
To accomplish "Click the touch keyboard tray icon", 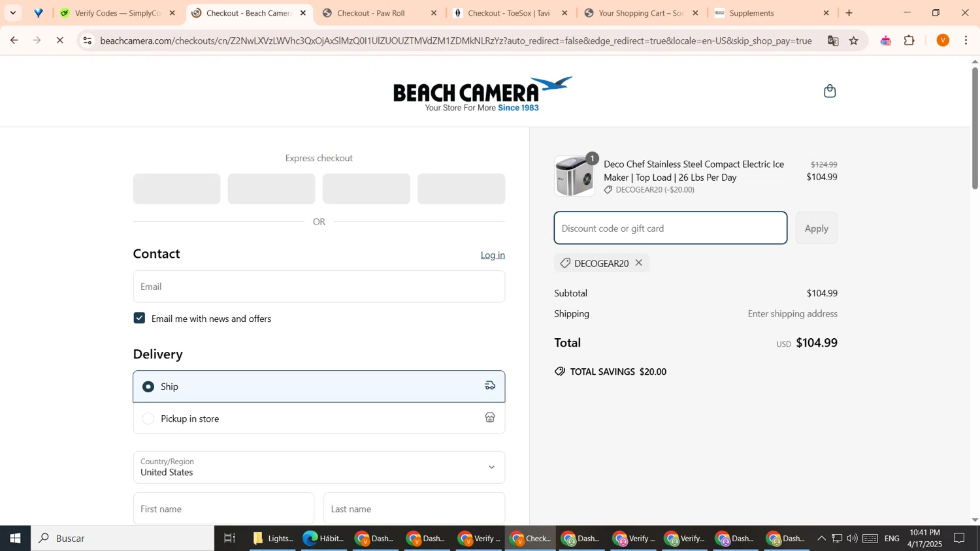I will coord(870,539).
